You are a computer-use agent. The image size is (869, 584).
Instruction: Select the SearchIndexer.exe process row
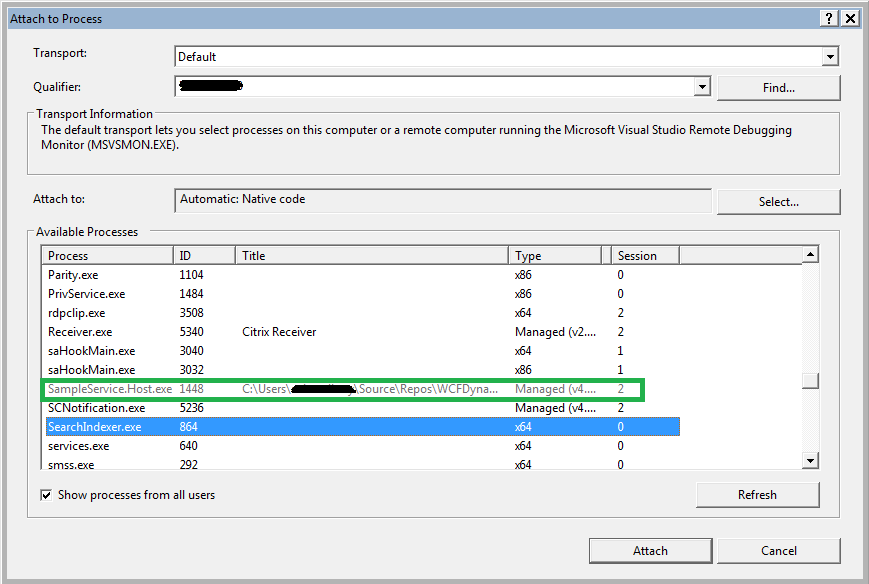(361, 427)
